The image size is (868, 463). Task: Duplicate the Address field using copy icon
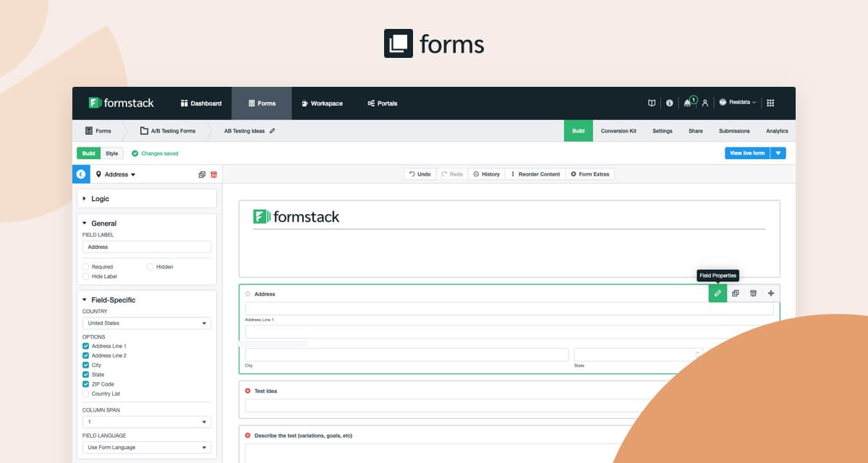(x=735, y=293)
